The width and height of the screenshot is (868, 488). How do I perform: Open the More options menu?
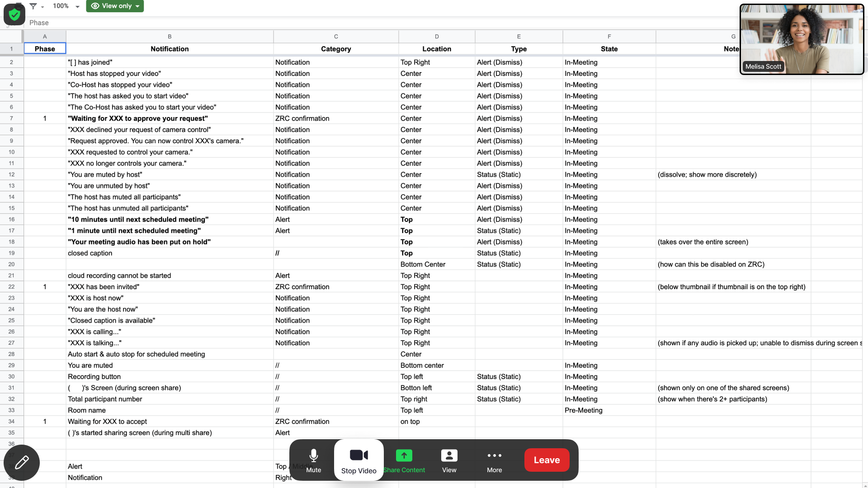pos(494,460)
